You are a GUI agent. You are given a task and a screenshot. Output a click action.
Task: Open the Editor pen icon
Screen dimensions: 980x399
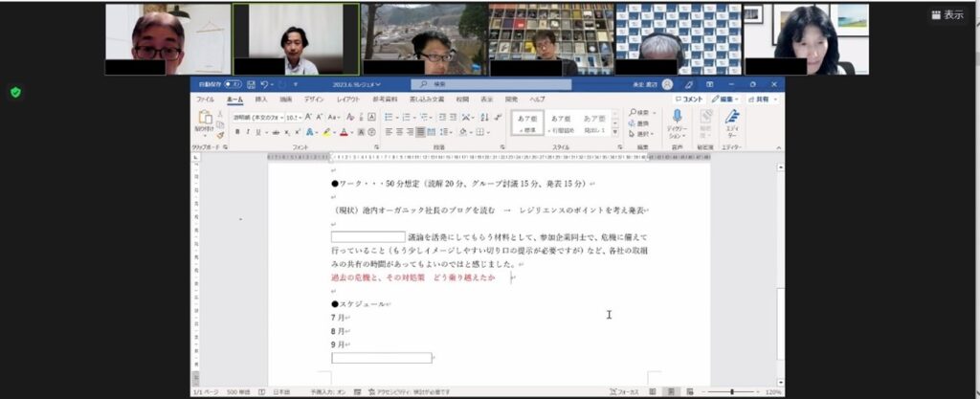tap(732, 116)
